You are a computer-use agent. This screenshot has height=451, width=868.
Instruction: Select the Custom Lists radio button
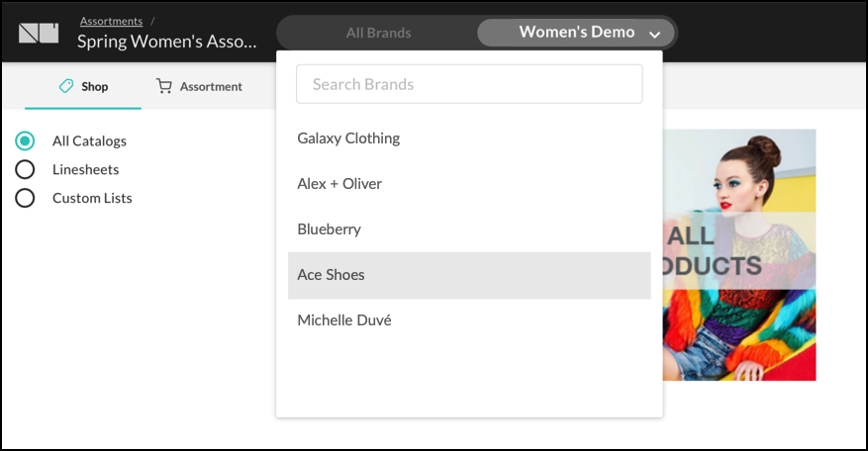pyautogui.click(x=25, y=198)
